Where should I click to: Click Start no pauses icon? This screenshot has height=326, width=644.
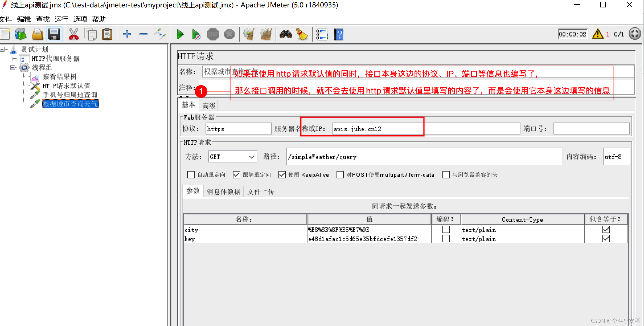tap(196, 34)
